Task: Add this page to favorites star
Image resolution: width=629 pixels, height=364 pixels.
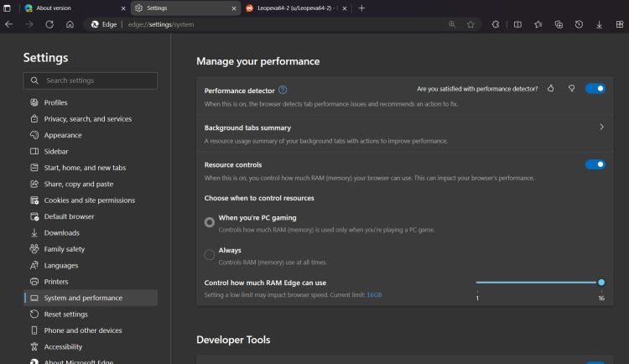Action: pyautogui.click(x=470, y=24)
